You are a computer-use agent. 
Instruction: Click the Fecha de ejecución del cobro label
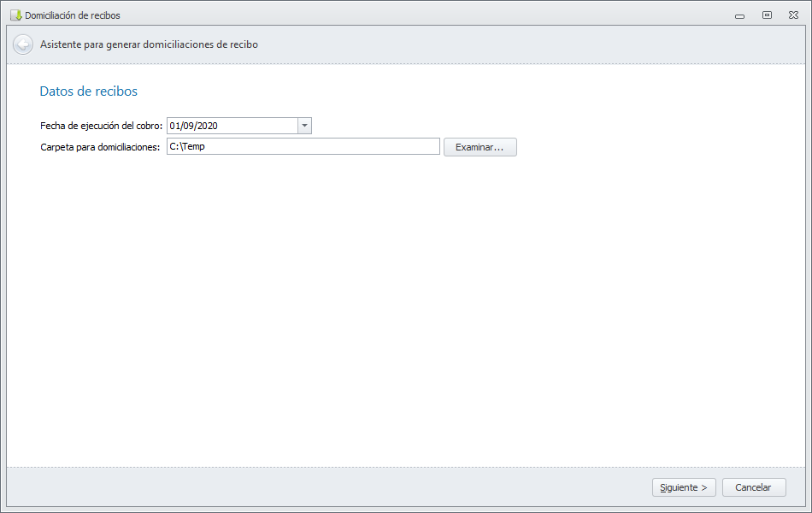click(x=102, y=126)
